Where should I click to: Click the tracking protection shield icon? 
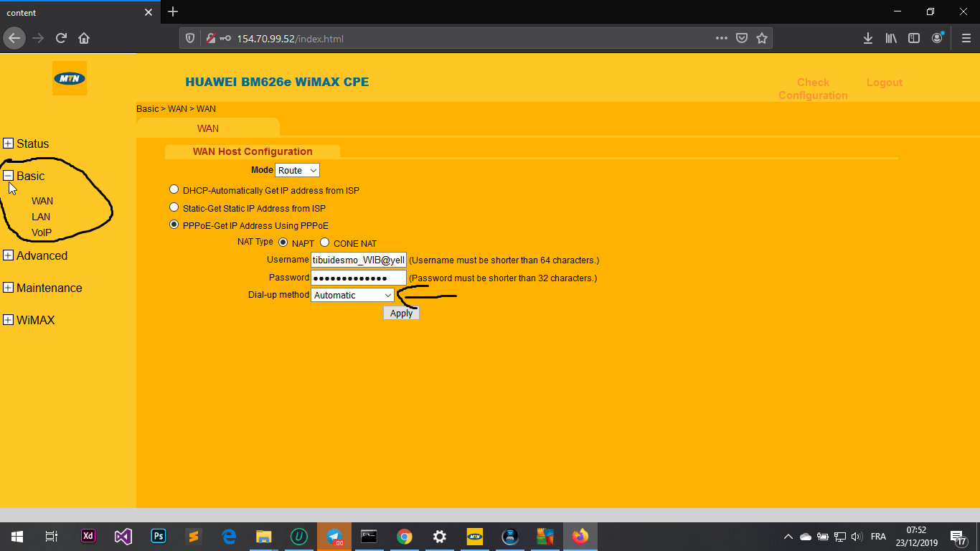coord(190,38)
